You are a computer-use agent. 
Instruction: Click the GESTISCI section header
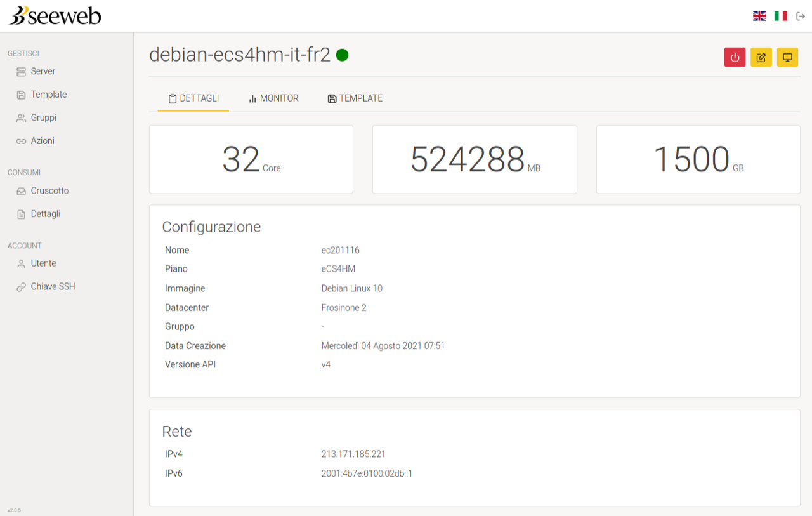coord(23,54)
